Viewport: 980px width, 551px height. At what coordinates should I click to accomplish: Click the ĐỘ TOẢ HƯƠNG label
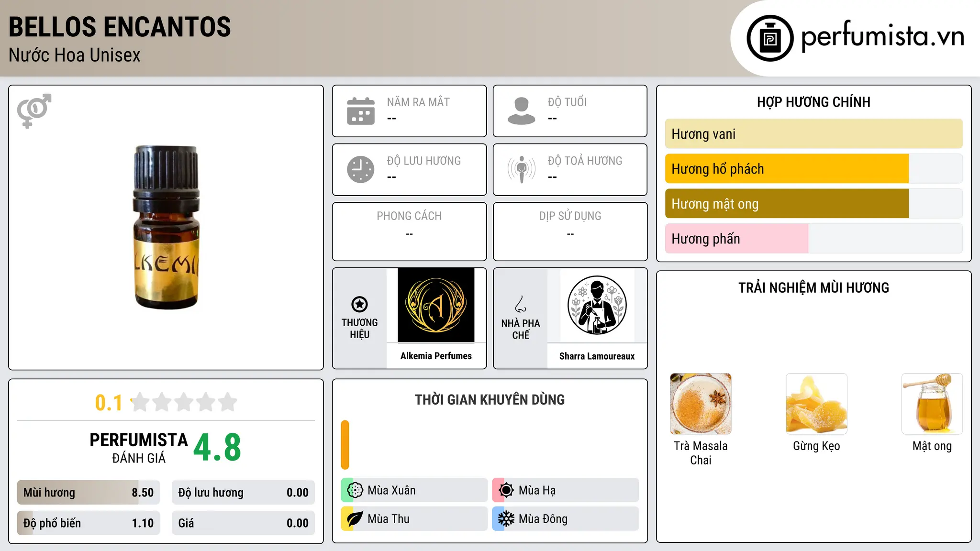pos(585,161)
